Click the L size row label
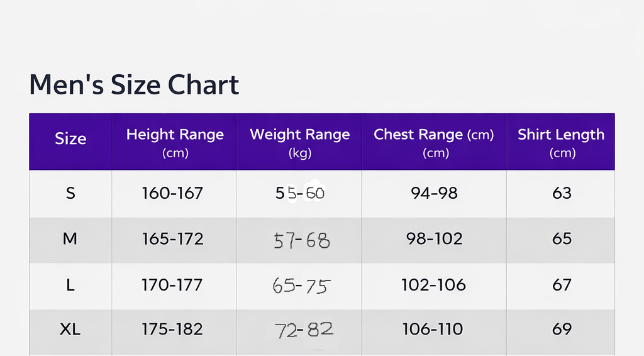 pos(70,284)
